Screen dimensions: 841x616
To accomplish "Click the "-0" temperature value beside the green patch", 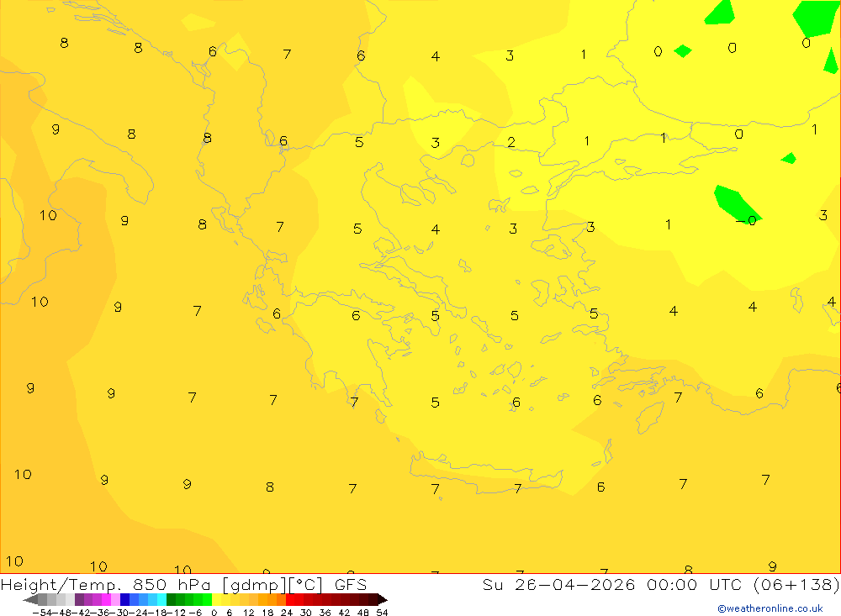I will pos(747,220).
